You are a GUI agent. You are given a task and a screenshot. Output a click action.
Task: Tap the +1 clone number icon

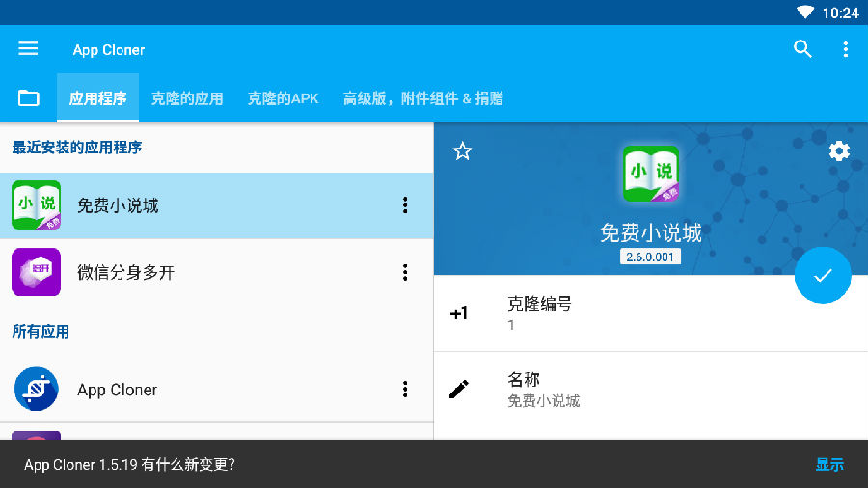pyautogui.click(x=459, y=313)
